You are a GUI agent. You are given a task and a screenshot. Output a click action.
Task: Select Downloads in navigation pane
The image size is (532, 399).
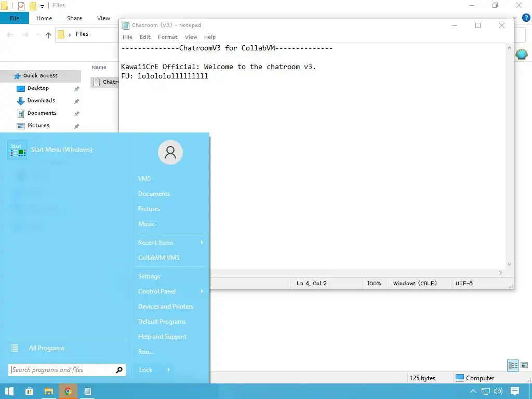click(41, 100)
